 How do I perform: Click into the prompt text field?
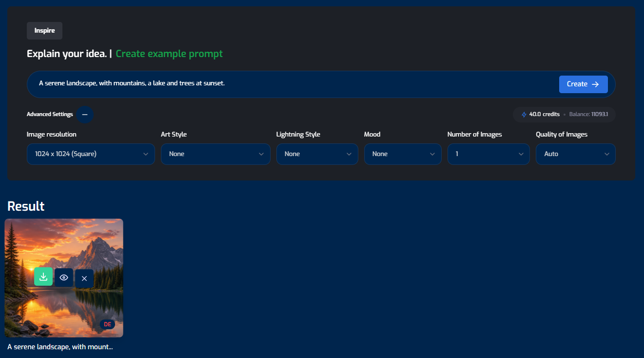click(293, 84)
